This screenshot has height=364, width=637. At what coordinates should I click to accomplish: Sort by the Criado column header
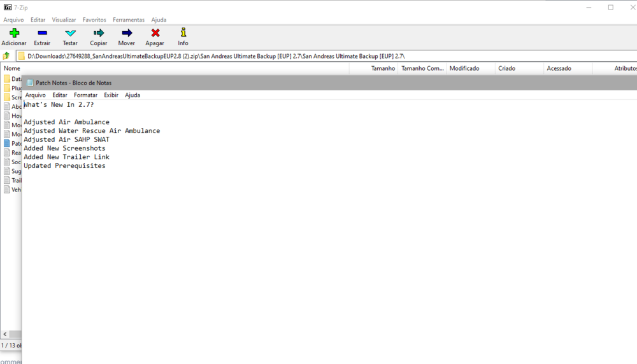(x=519, y=68)
